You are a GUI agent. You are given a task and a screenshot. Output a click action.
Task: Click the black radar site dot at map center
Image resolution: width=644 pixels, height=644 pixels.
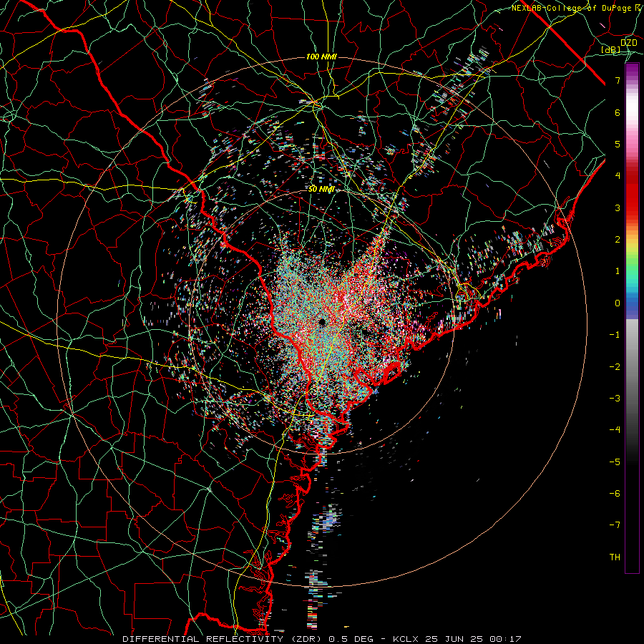click(x=322, y=322)
